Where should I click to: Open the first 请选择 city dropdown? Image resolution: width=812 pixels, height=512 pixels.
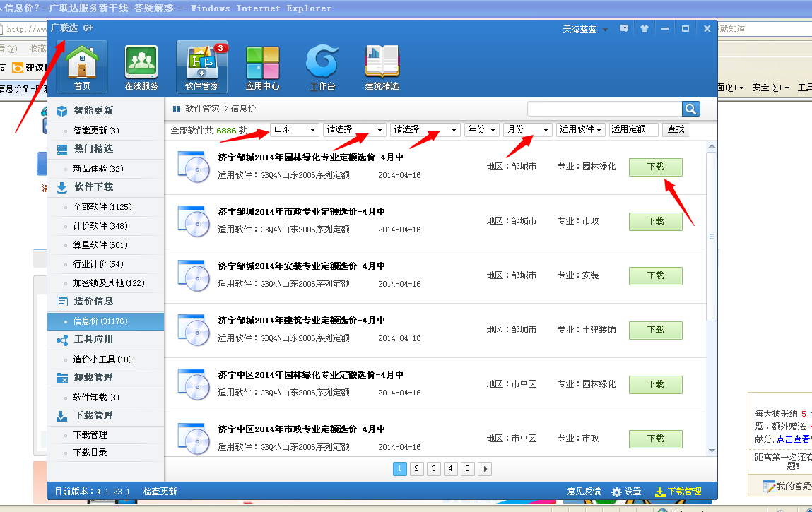[x=354, y=129]
